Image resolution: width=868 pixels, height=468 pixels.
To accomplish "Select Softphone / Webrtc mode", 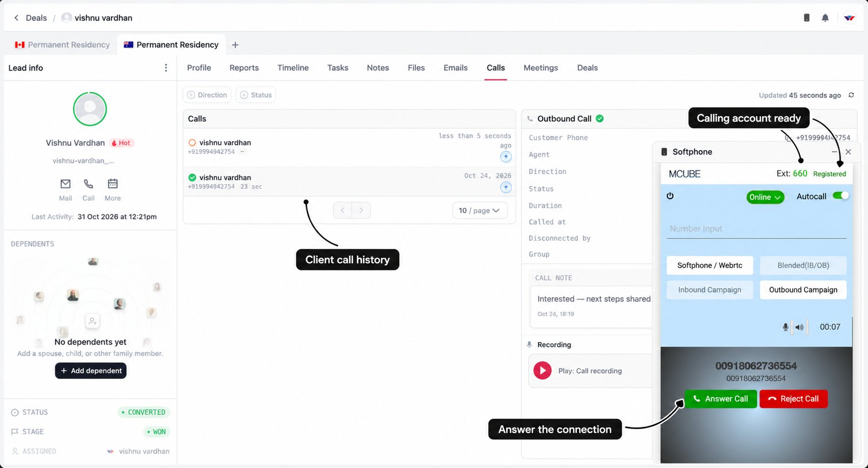I will tap(710, 265).
